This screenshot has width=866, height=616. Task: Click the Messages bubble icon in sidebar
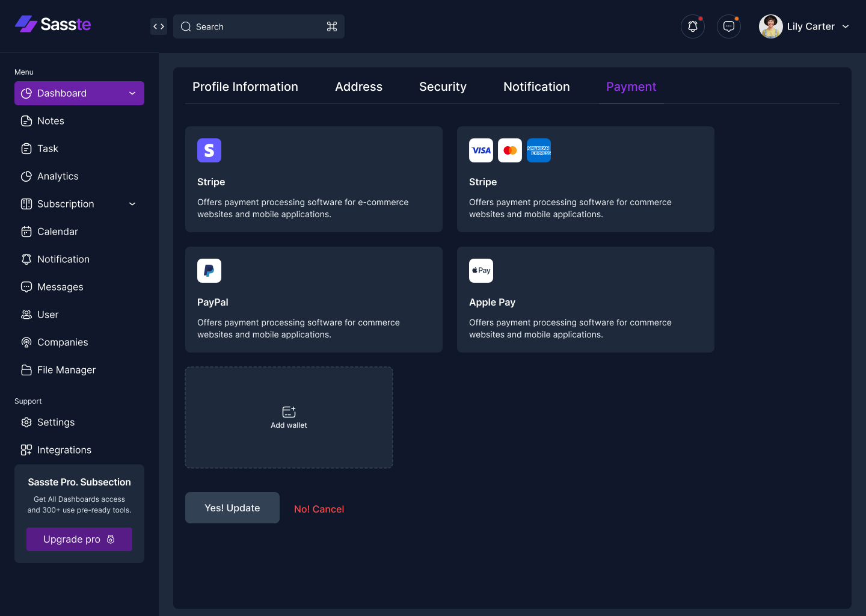pyautogui.click(x=26, y=287)
